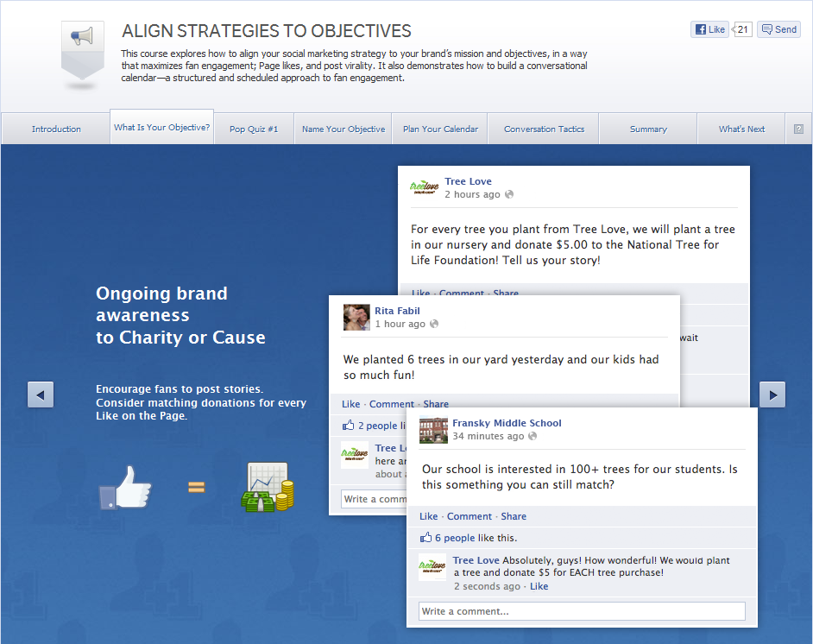This screenshot has width=813, height=644.
Task: Open the help question mark icon
Action: [798, 129]
